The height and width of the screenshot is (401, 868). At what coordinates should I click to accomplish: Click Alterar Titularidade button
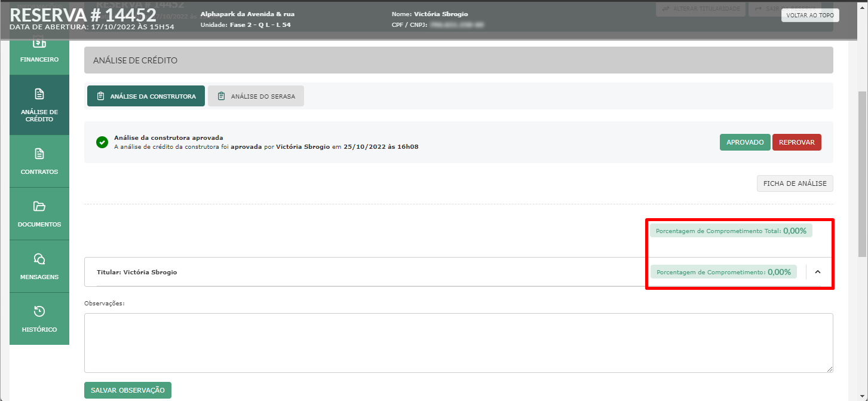pyautogui.click(x=700, y=9)
